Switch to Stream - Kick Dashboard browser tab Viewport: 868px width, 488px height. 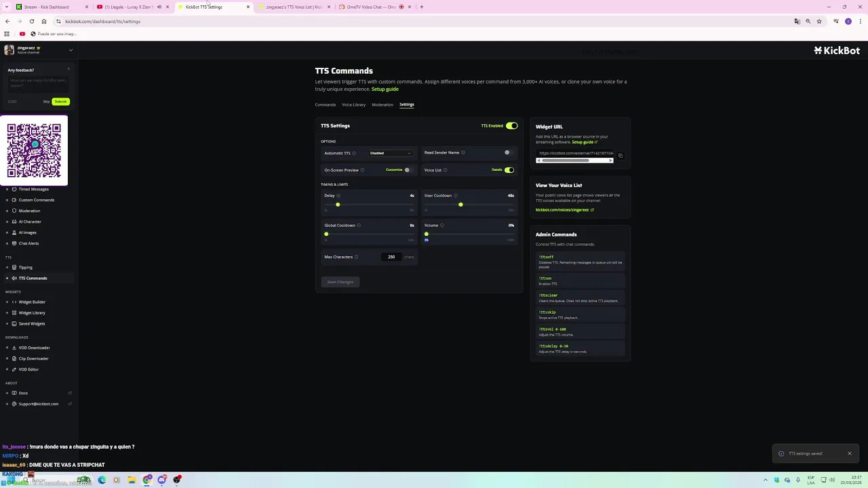point(51,7)
